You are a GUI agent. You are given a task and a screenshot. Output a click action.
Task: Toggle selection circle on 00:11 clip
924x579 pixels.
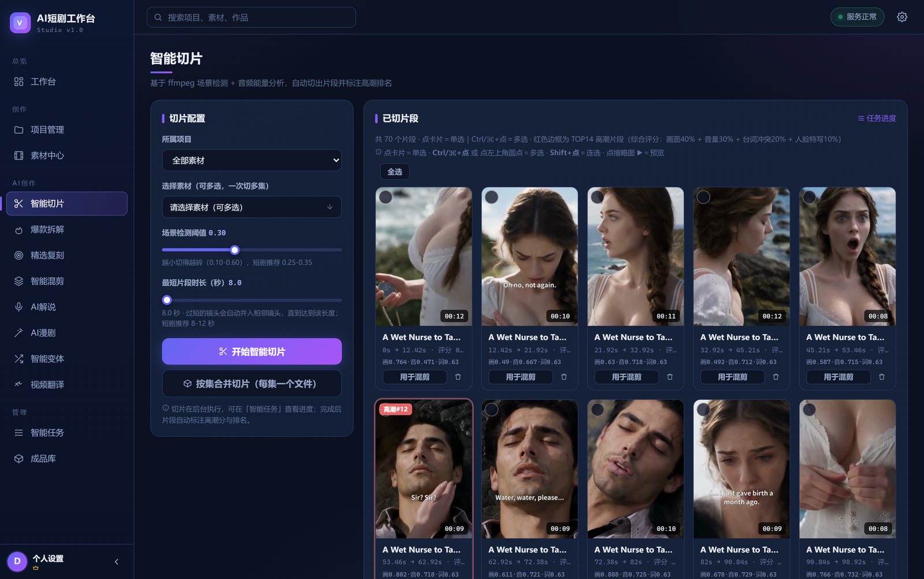(598, 197)
